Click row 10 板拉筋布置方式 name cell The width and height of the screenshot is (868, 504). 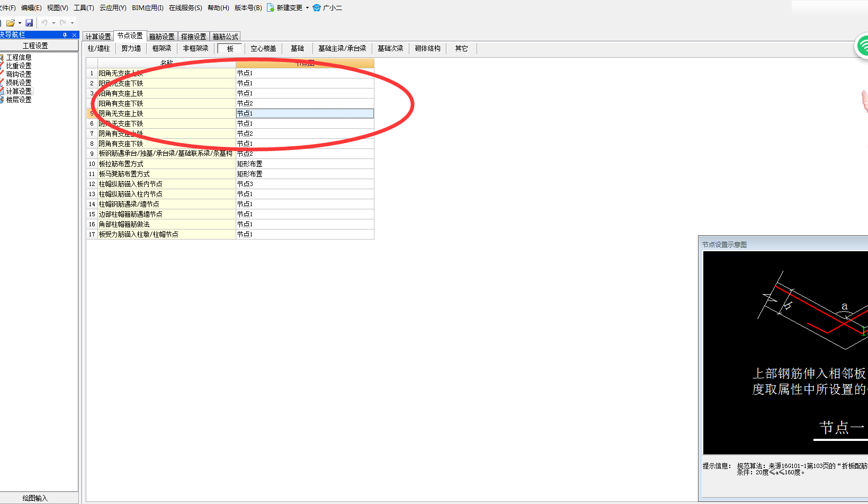pos(167,164)
